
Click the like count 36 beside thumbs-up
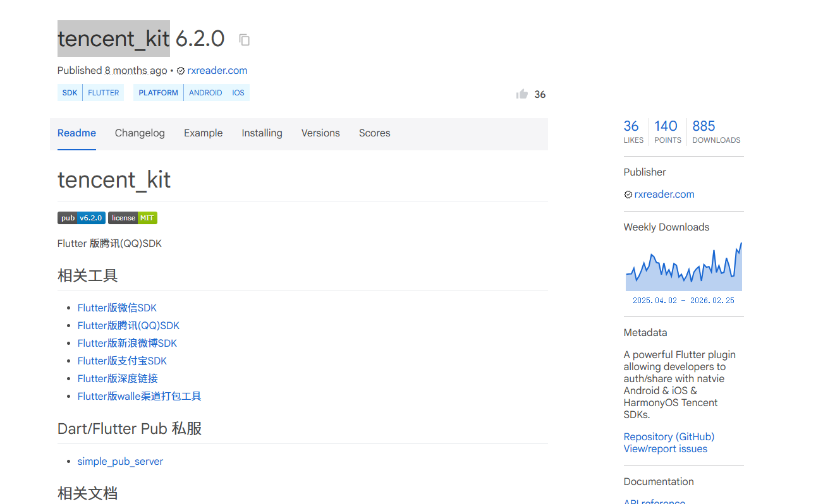540,95
